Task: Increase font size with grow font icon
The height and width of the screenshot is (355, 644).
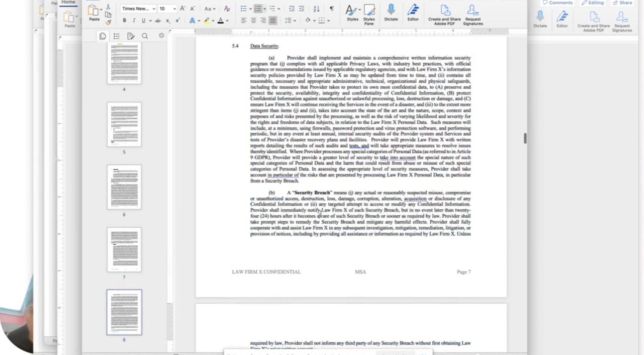Action: pyautogui.click(x=183, y=8)
